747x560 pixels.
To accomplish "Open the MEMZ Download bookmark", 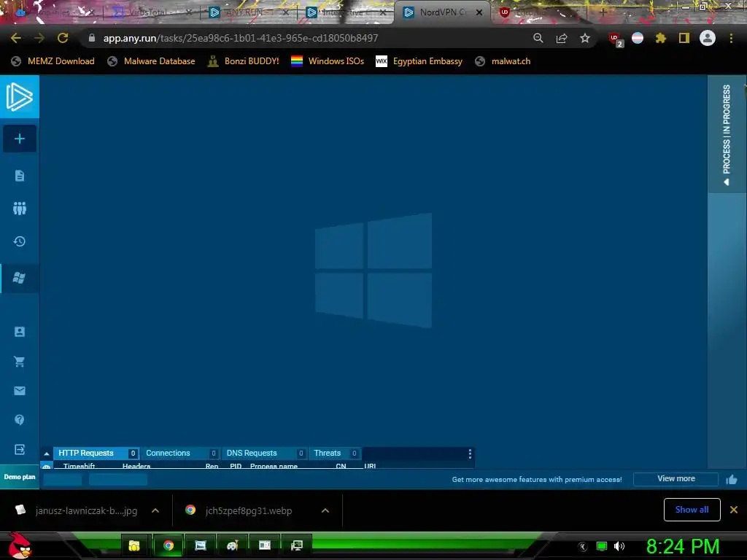I will click(x=53, y=61).
